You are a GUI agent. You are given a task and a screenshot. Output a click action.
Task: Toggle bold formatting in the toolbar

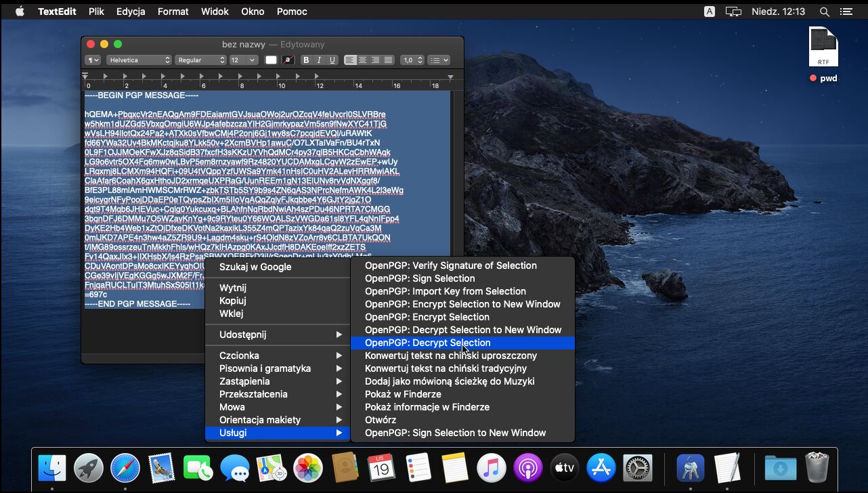[306, 60]
